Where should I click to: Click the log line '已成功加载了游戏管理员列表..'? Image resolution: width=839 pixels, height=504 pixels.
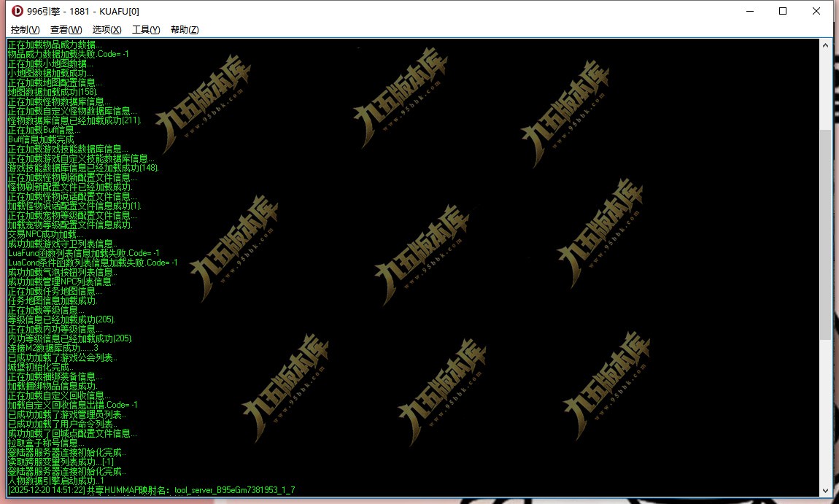67,415
